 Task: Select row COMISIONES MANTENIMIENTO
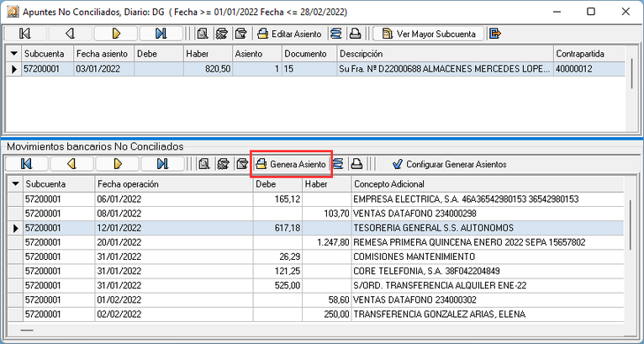(316, 257)
